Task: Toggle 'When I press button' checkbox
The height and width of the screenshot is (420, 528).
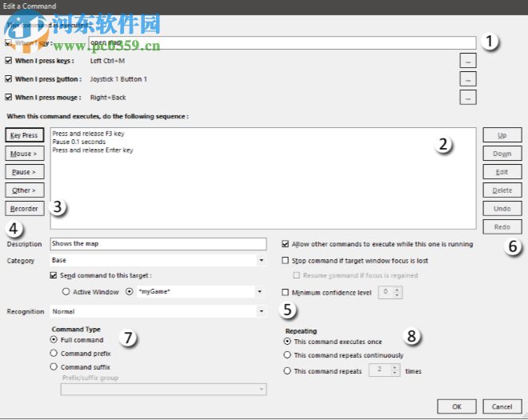Action: point(9,79)
